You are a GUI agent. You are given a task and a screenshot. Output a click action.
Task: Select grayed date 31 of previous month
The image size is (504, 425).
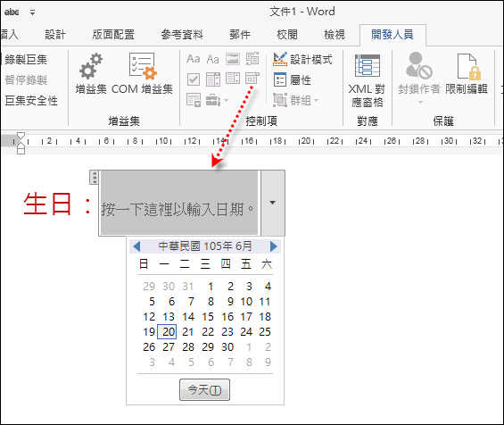188,287
